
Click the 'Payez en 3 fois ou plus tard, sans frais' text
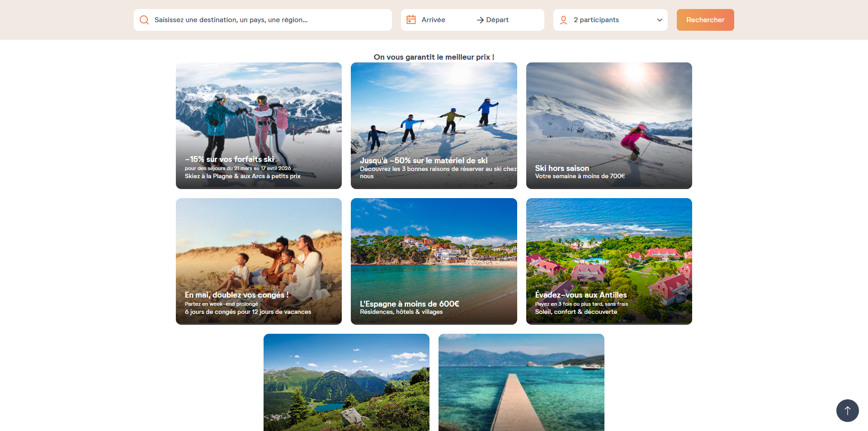click(581, 304)
